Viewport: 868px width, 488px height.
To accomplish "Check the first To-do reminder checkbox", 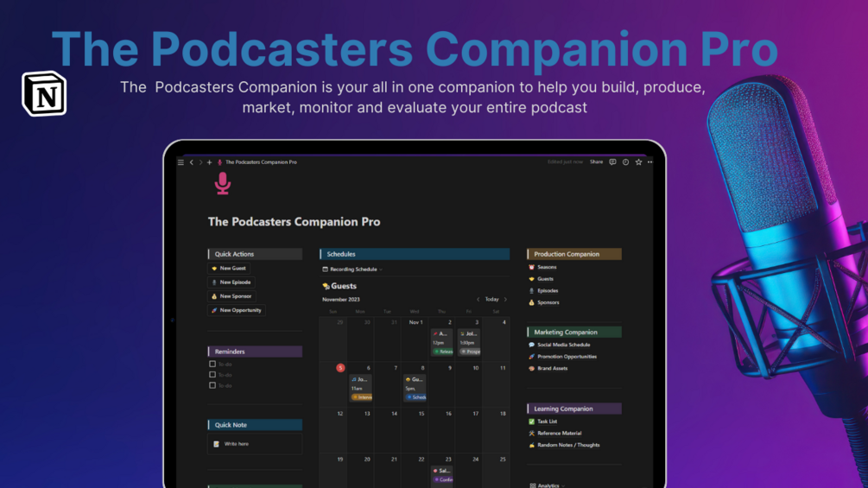I will 212,364.
